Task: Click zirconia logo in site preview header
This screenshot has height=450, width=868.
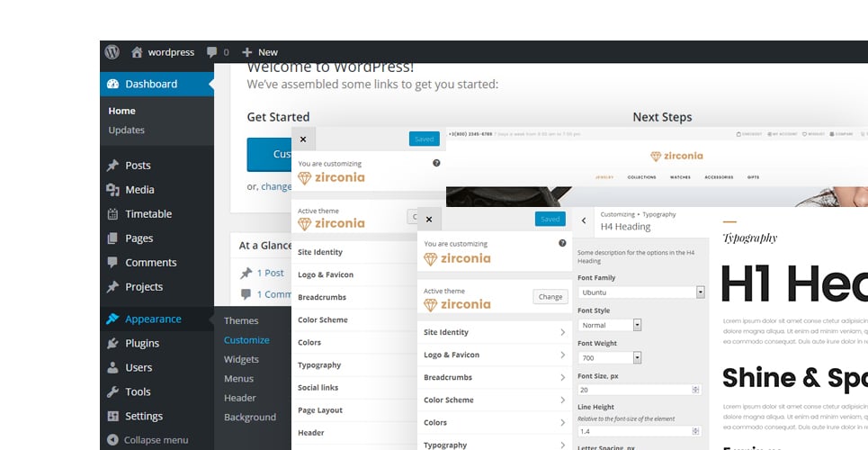Action: coord(676,157)
